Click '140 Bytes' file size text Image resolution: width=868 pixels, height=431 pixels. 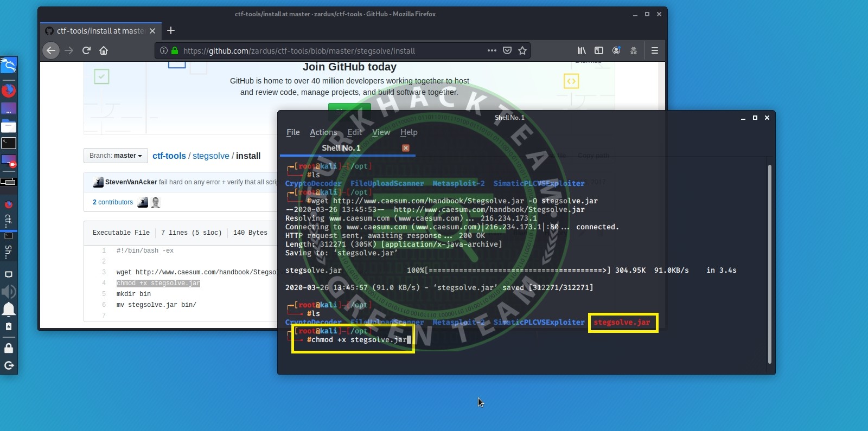point(250,233)
